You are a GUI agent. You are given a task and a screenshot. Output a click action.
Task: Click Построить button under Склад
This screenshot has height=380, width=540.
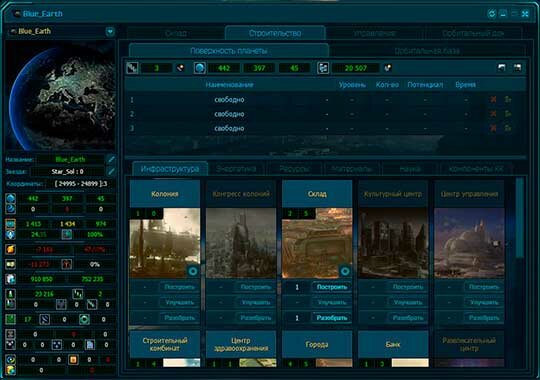click(332, 287)
